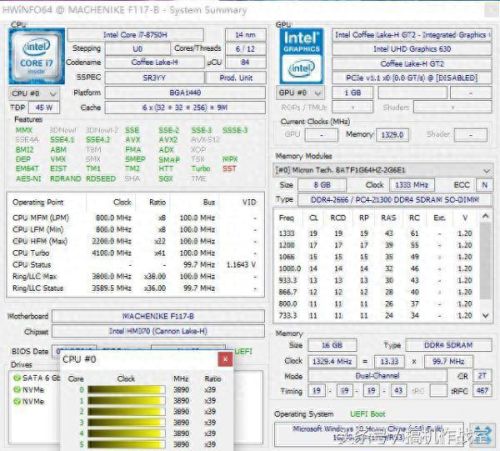Click the 14 nm process field
The height and width of the screenshot is (451, 500).
click(246, 35)
